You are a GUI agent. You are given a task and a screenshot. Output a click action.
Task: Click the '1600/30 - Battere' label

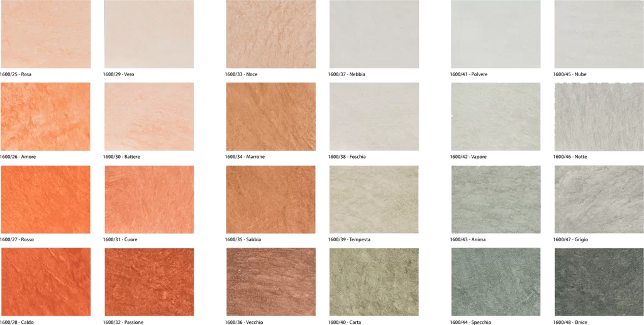click(x=121, y=157)
